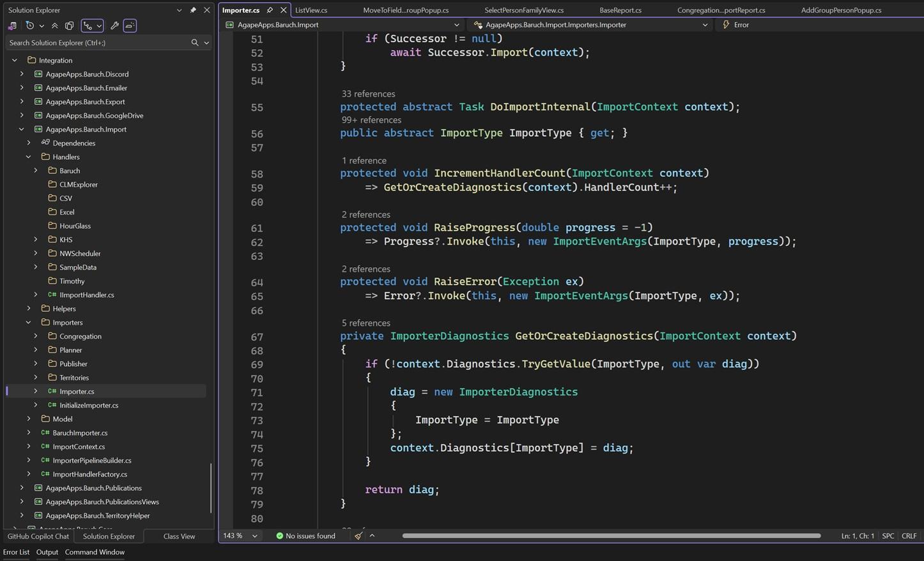Click the magnifier icon in Solution Explorer search
This screenshot has width=924, height=561.
point(195,43)
